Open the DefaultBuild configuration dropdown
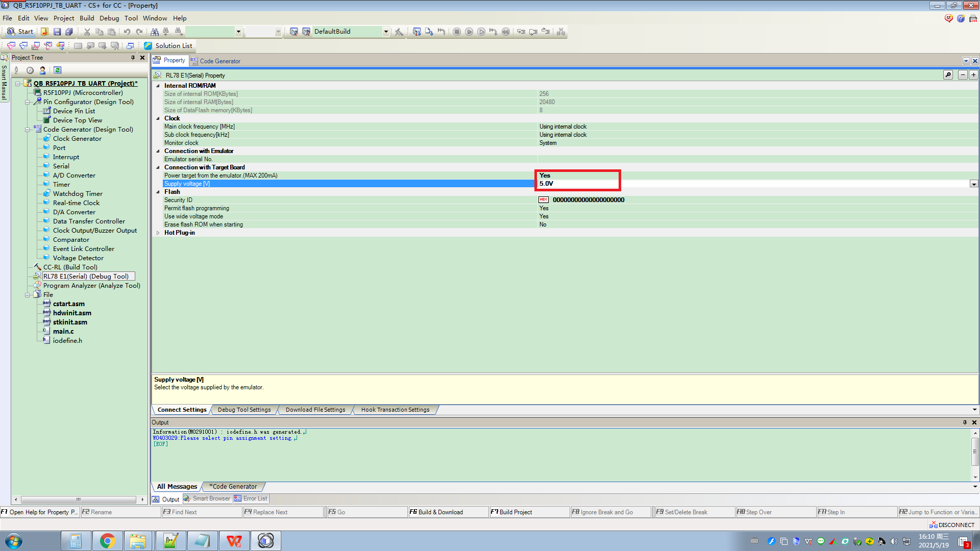Viewport: 980px width, 551px height. 386,32
